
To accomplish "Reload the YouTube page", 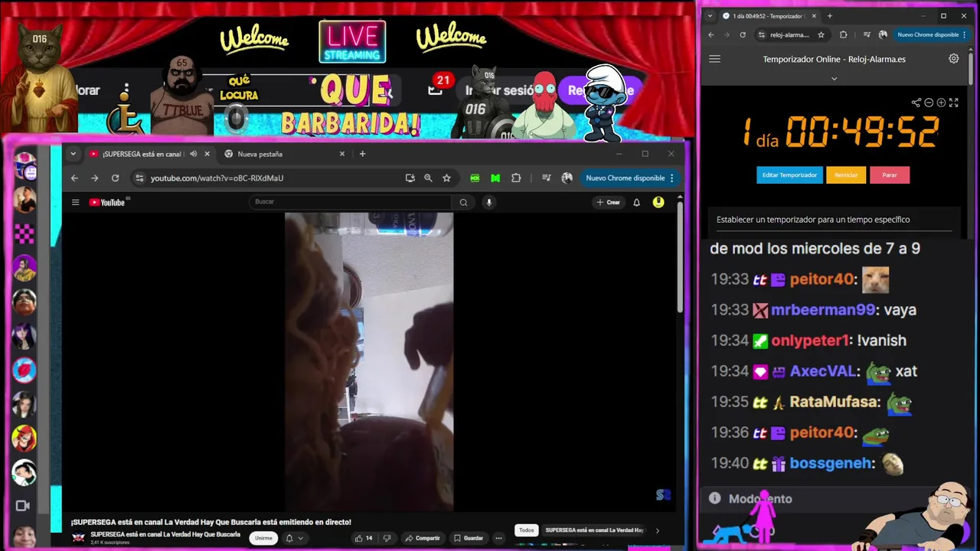I will pyautogui.click(x=115, y=178).
